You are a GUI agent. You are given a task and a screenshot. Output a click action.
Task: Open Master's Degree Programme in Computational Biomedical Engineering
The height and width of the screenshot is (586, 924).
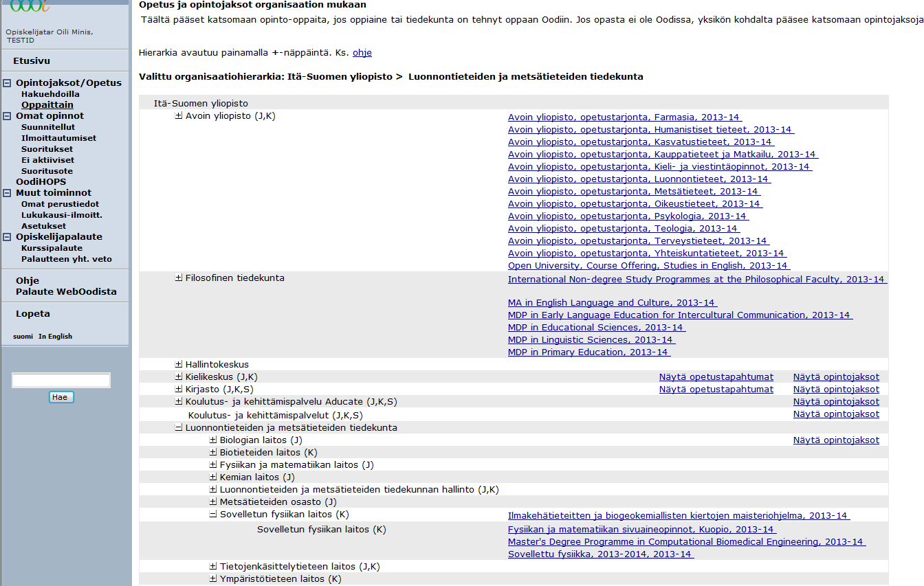click(687, 542)
